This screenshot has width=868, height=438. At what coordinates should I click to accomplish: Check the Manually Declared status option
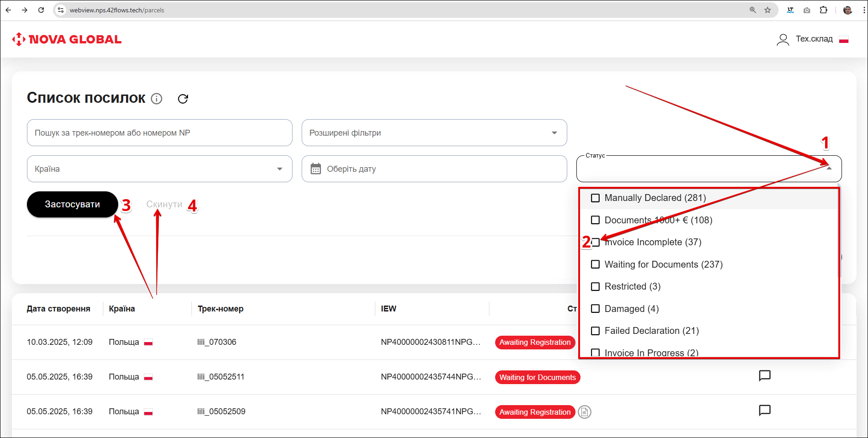[595, 198]
